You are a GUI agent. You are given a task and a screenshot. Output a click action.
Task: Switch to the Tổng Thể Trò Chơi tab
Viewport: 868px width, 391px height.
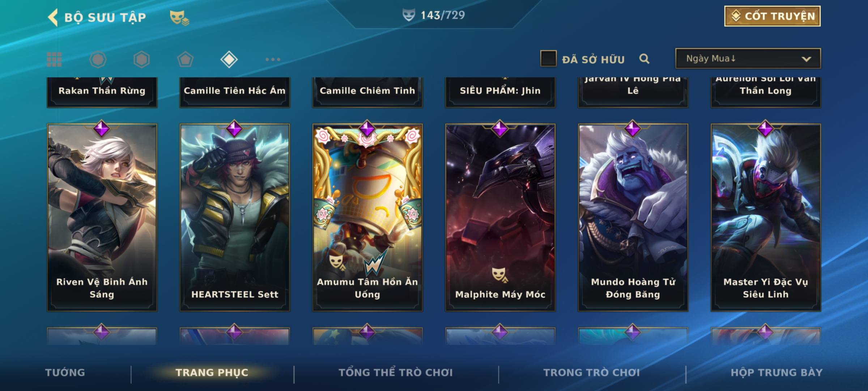[x=396, y=373]
